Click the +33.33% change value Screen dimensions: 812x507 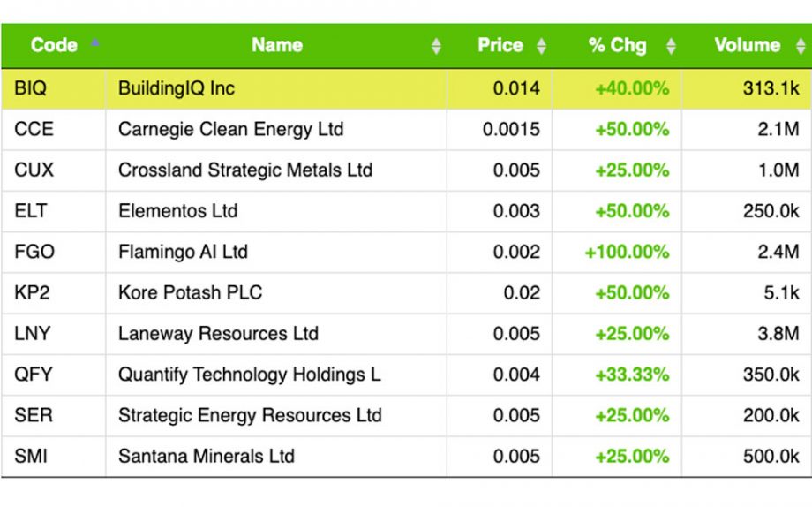[x=632, y=375]
